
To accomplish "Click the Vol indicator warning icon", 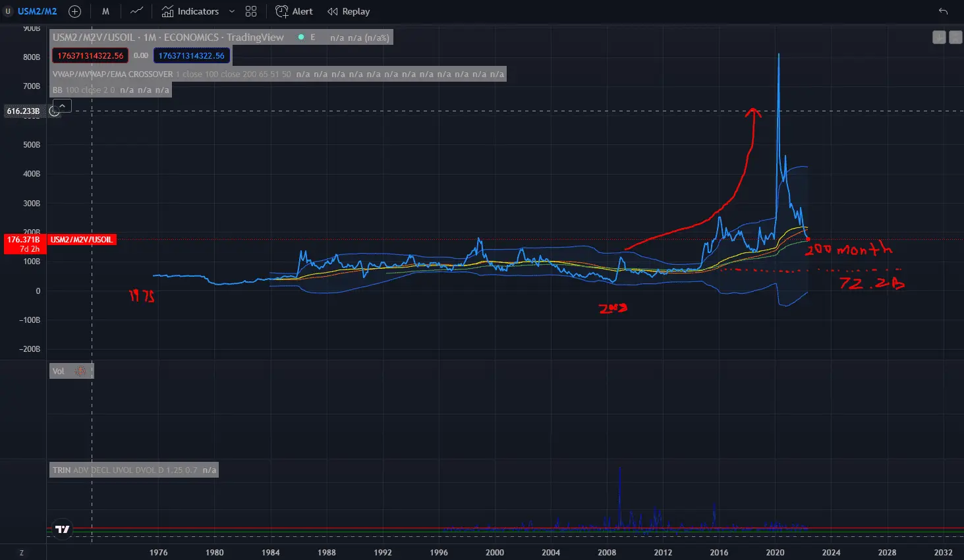I will (80, 372).
